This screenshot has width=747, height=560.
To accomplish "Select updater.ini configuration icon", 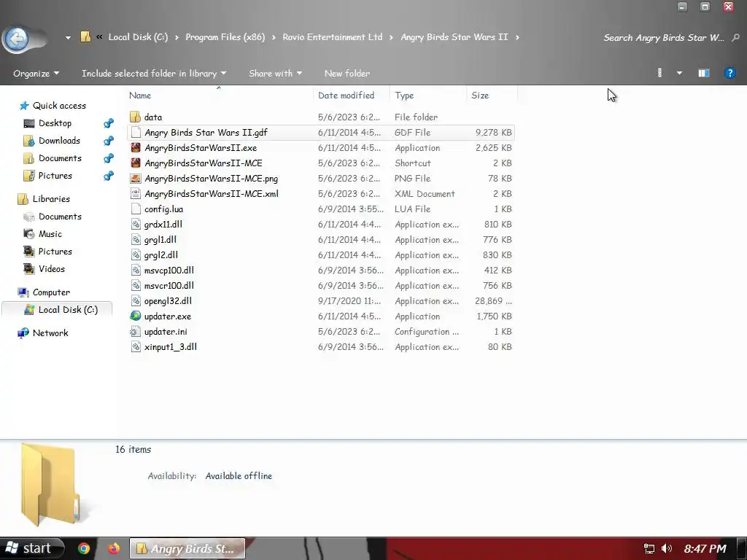I will click(136, 332).
